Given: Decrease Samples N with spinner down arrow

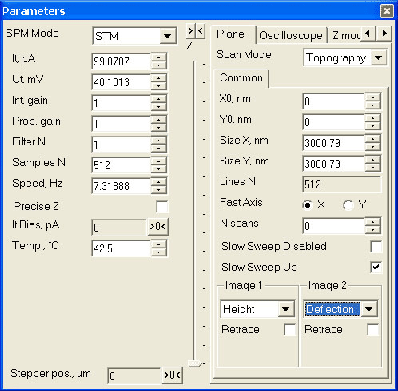Looking at the screenshot, I should pos(159,169).
